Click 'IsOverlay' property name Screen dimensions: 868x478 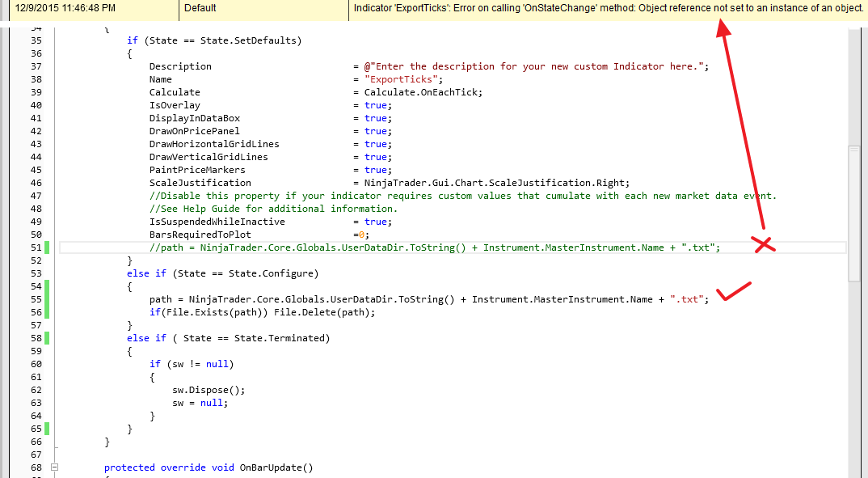click(175, 105)
